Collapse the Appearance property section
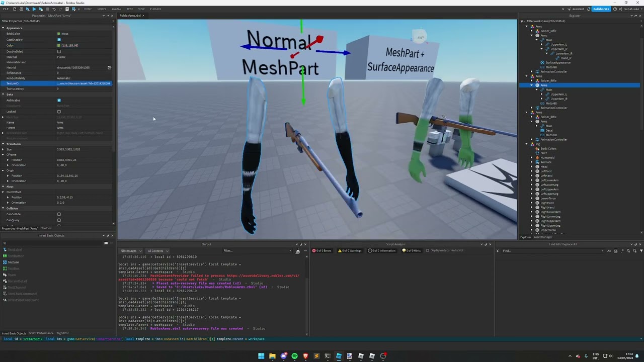Image resolution: width=644 pixels, height=362 pixels. (x=3, y=28)
